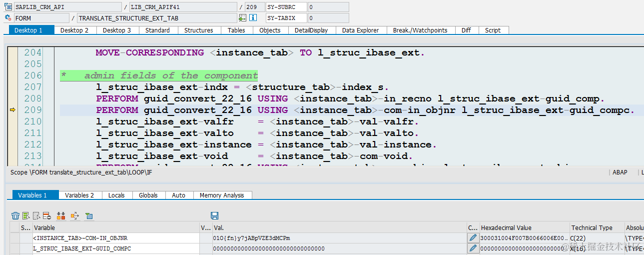Click the Scope \FORM translate_structure_ext_tab path
Image resolution: width=644 pixels, height=255 pixels.
point(80,172)
